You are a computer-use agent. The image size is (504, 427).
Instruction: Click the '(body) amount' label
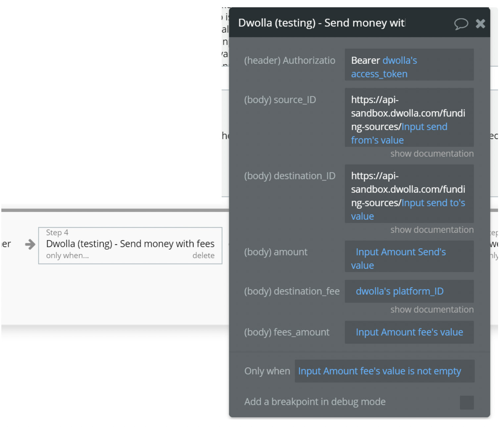tap(276, 252)
